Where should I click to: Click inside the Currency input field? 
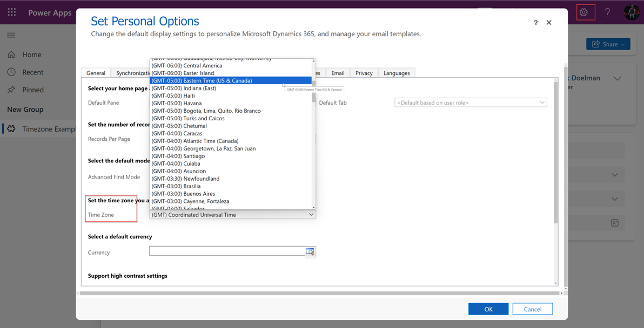[227, 251]
